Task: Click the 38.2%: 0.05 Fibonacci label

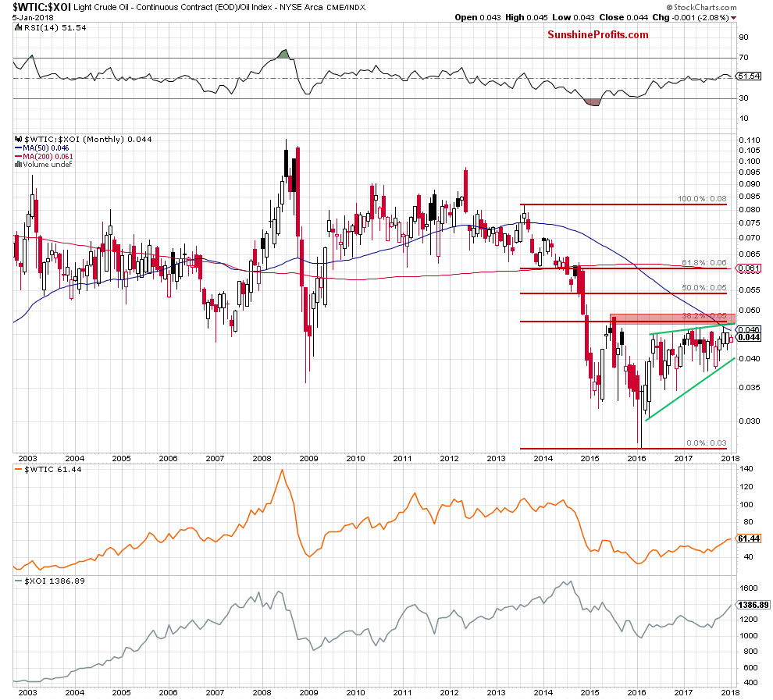Action: [x=704, y=316]
